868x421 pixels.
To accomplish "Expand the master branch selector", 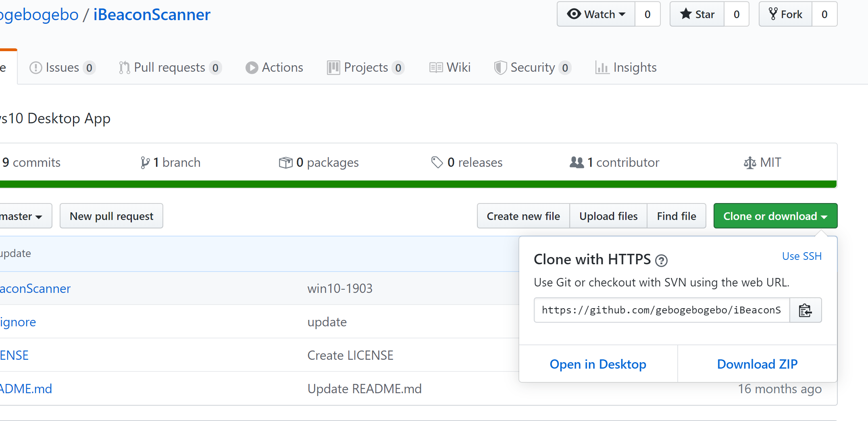I will [22, 216].
